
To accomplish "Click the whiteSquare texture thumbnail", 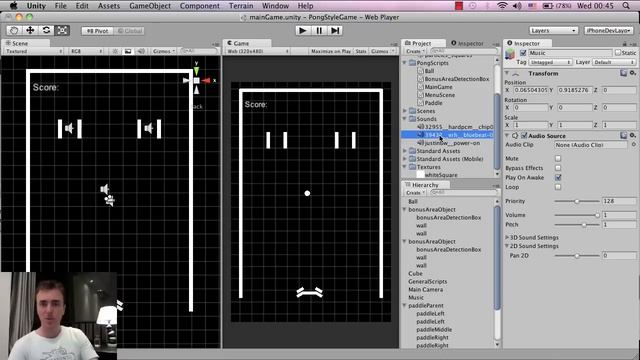I will point(420,175).
